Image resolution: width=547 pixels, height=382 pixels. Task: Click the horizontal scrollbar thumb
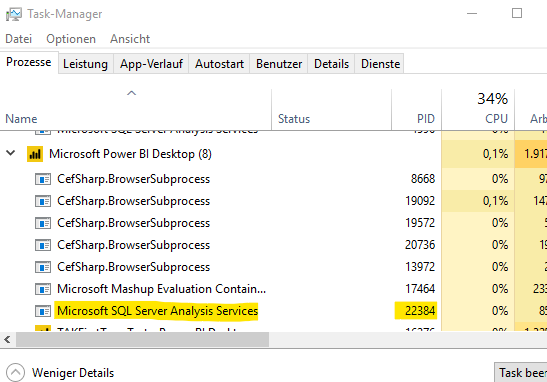click(142, 339)
